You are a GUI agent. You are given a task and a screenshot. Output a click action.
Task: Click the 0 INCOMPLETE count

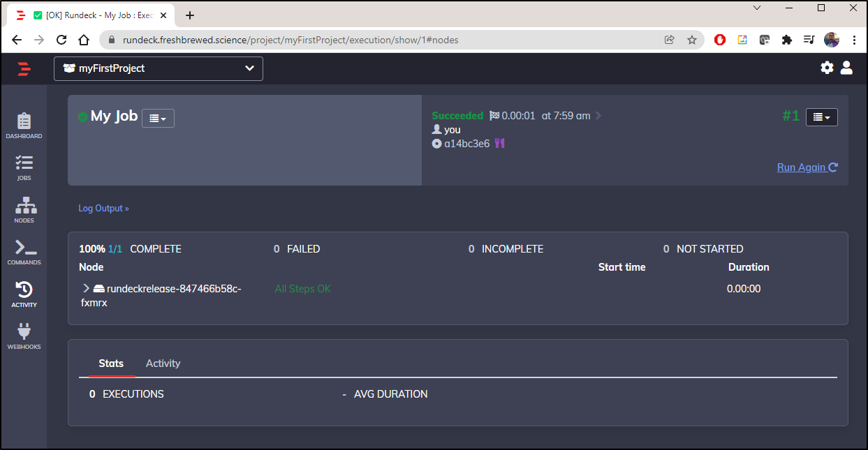pos(506,249)
